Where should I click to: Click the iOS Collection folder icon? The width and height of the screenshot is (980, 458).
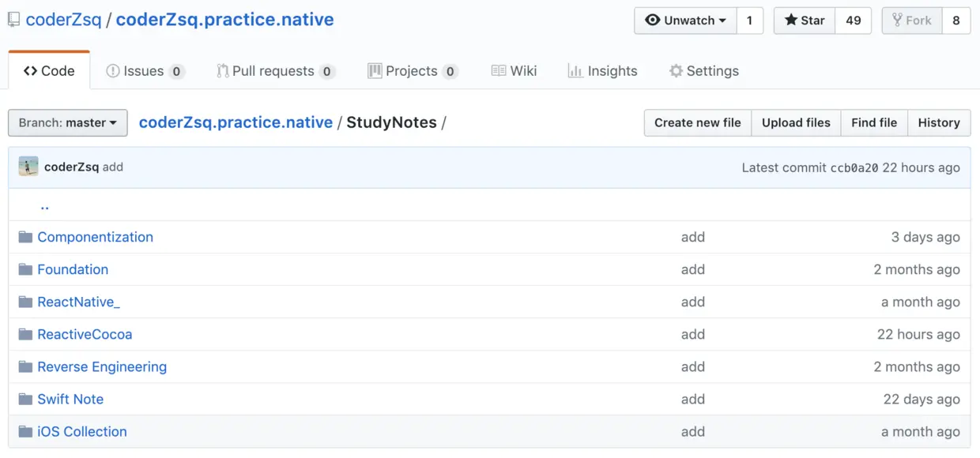point(25,431)
